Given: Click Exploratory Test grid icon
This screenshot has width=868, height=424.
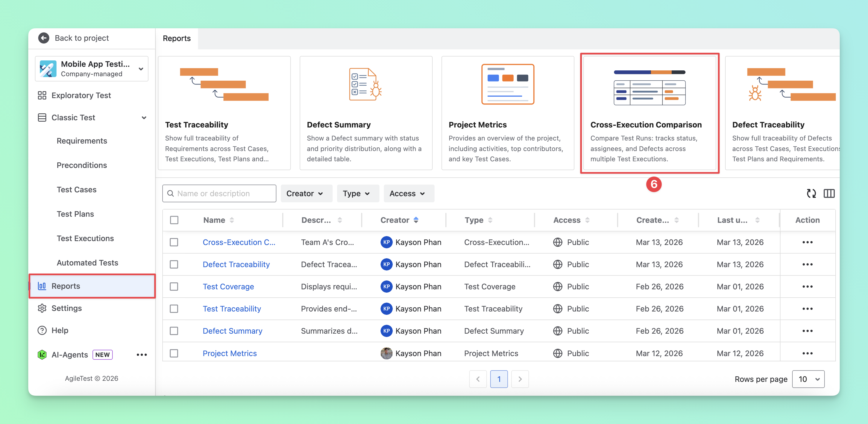Looking at the screenshot, I should coord(42,95).
